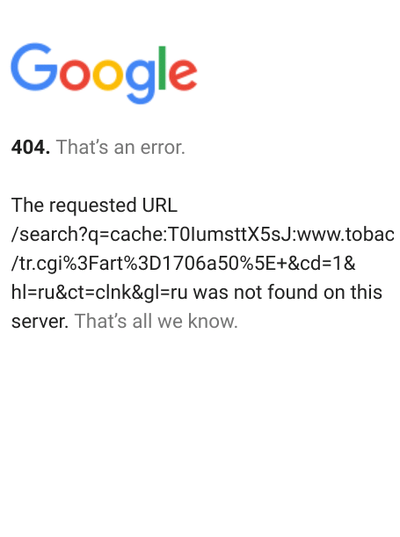The image size is (400, 537).
Task: Click the Google logo
Action: click(104, 74)
